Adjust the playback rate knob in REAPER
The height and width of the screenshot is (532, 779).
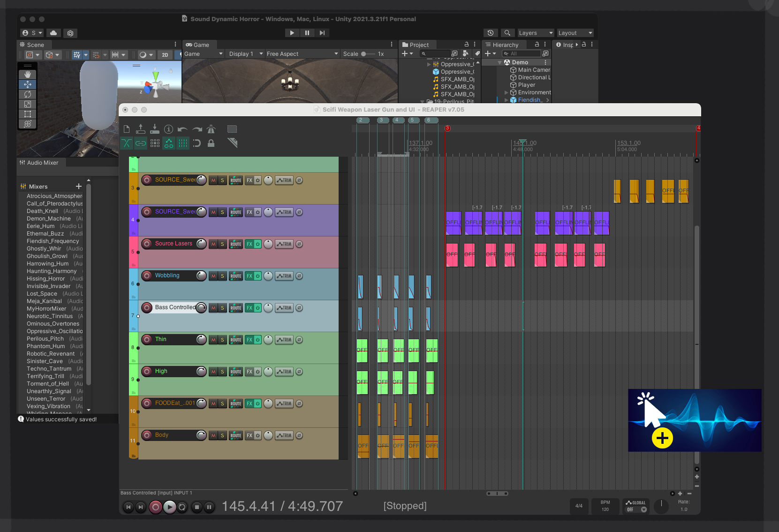pyautogui.click(x=661, y=506)
